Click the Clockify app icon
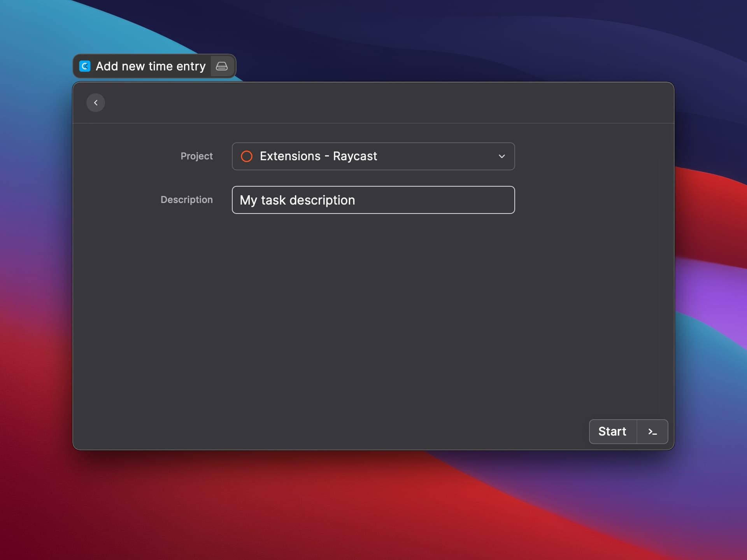 click(85, 66)
